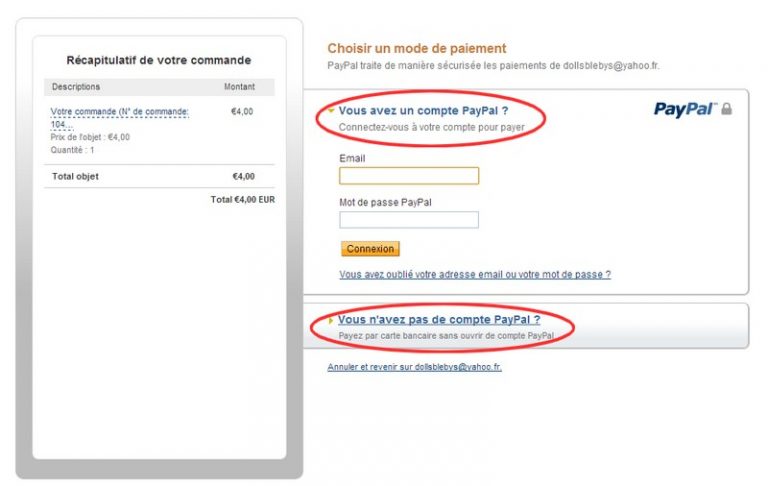768x486 pixels.
Task: Click 'Choisir un mode de paiement' heading
Action: pos(417,49)
